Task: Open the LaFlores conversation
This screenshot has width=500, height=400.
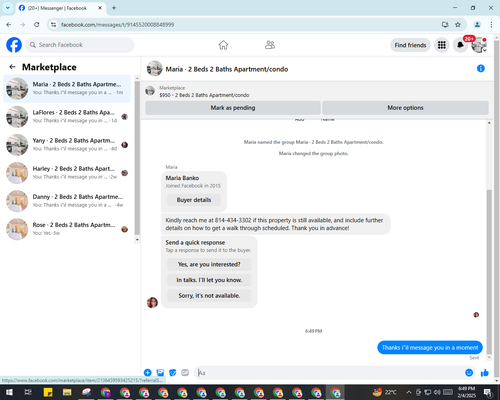Action: click(67, 117)
